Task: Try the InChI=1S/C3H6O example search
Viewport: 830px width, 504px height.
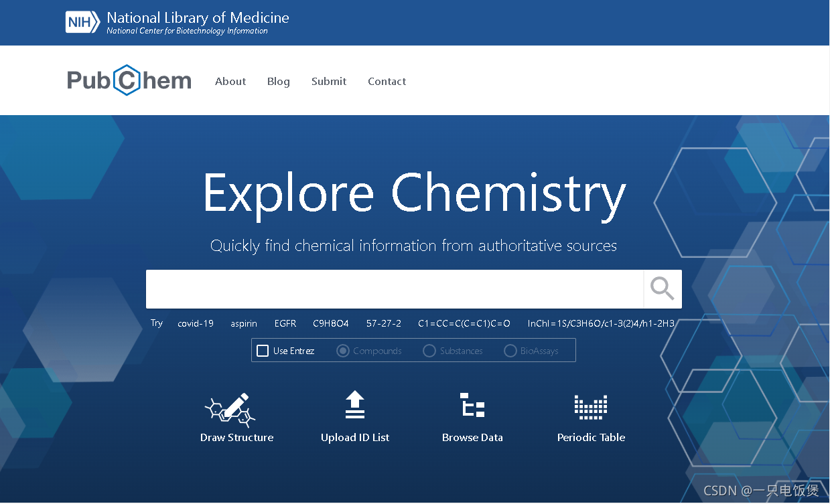Action: click(601, 323)
